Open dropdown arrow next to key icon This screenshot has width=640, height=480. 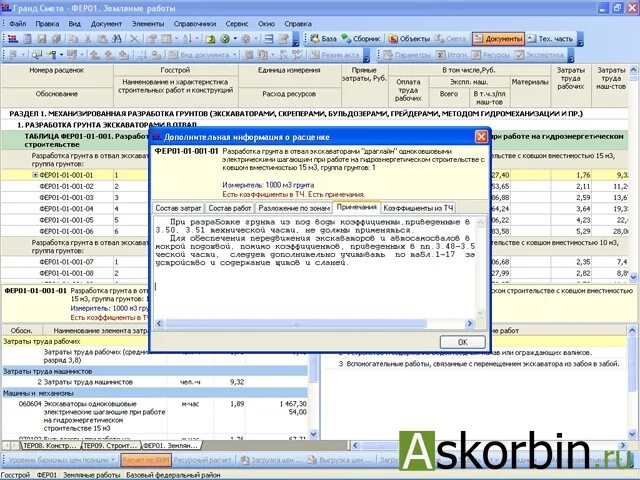(x=61, y=55)
